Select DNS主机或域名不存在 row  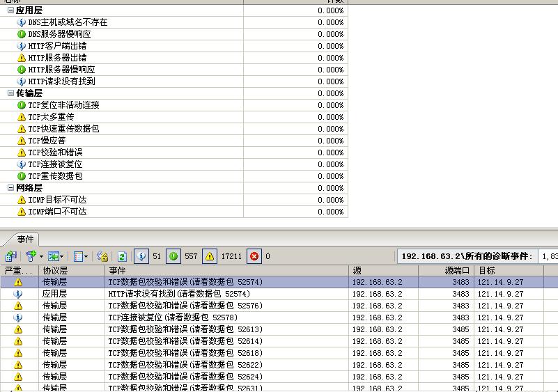[174, 22]
